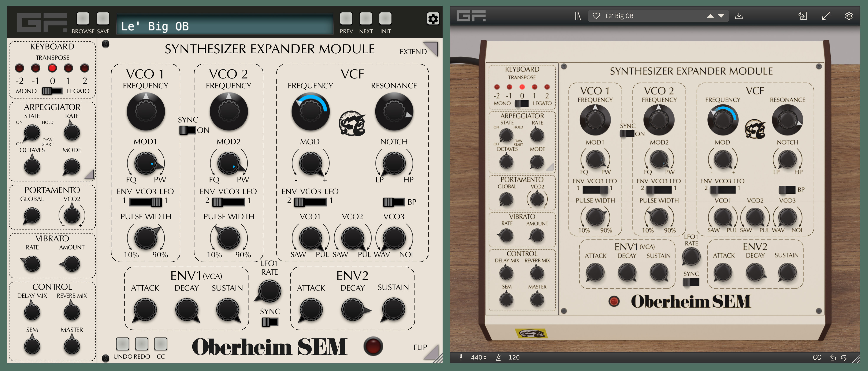Click the undo arrow in right status bar
Viewport: 868px width, 371px height.
pos(833,358)
